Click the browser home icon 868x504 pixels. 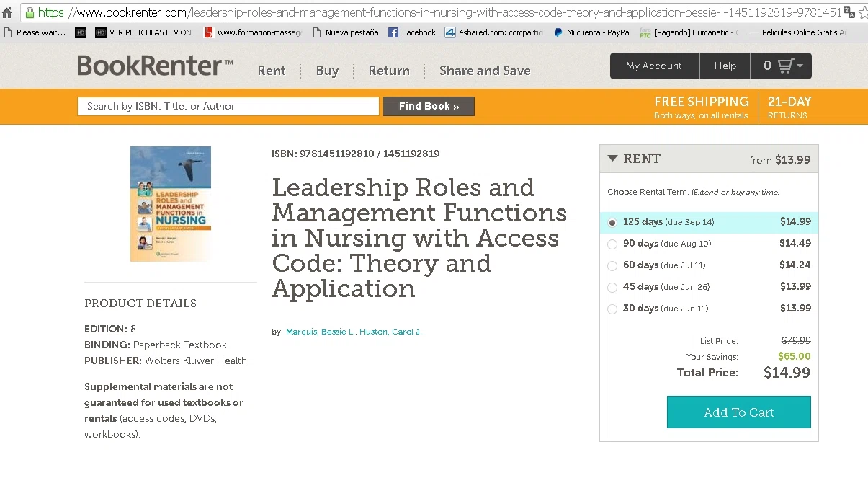(x=7, y=13)
